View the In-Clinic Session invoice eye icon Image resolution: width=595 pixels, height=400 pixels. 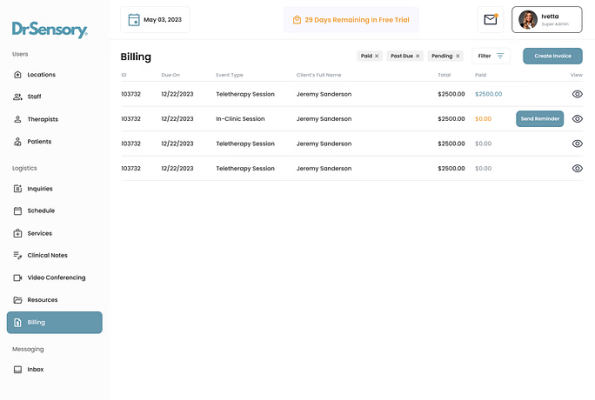point(577,119)
